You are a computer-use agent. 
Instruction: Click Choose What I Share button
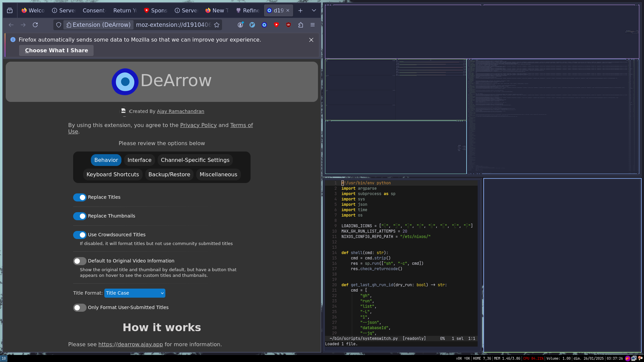pyautogui.click(x=56, y=50)
